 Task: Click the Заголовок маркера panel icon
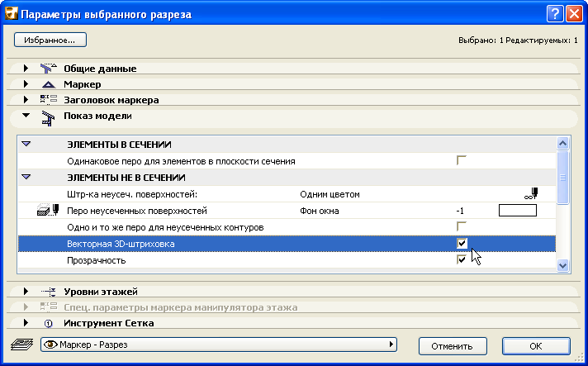tap(49, 100)
